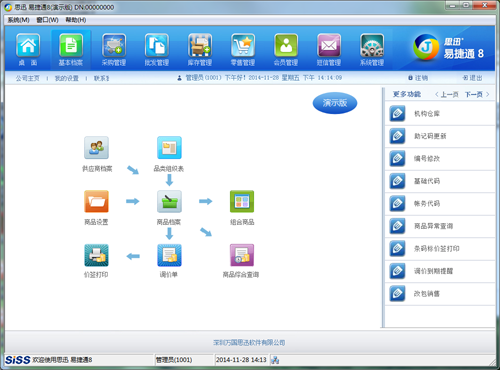Viewport: 500px width, 370px height.
Task: Open the 批发管理 wholesale module
Action: (x=157, y=45)
